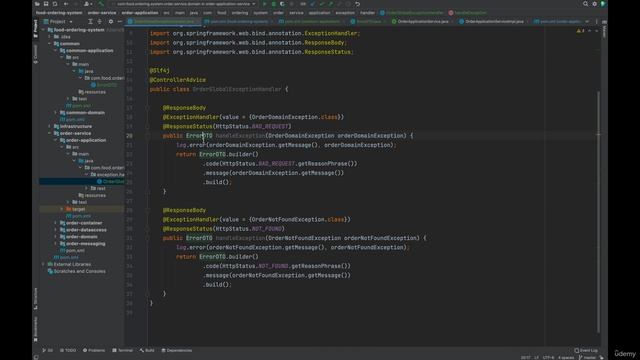This screenshot has width=640, height=360.
Task: Open the Commit tool window from left stripe
Action: (36, 53)
